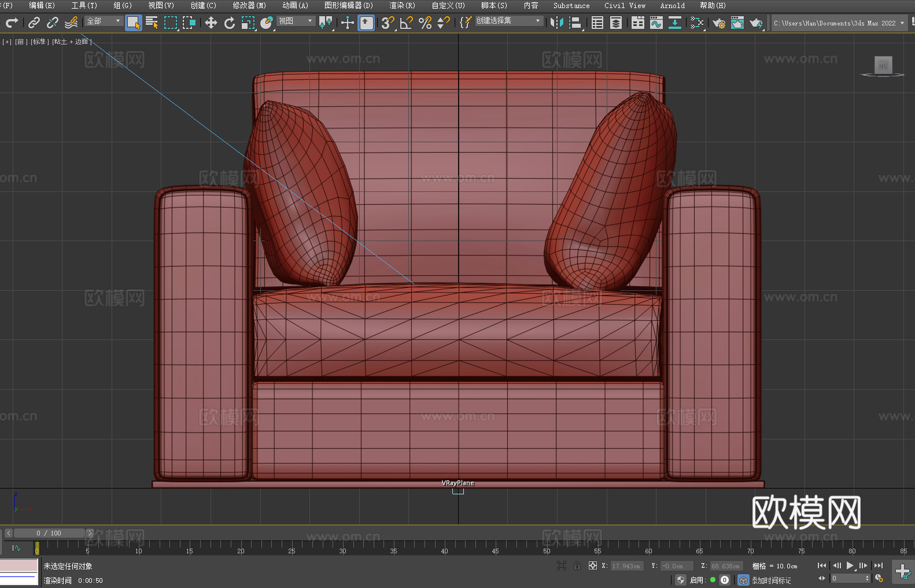Click the object color swatch in status bar
The image size is (915, 588).
point(19,565)
